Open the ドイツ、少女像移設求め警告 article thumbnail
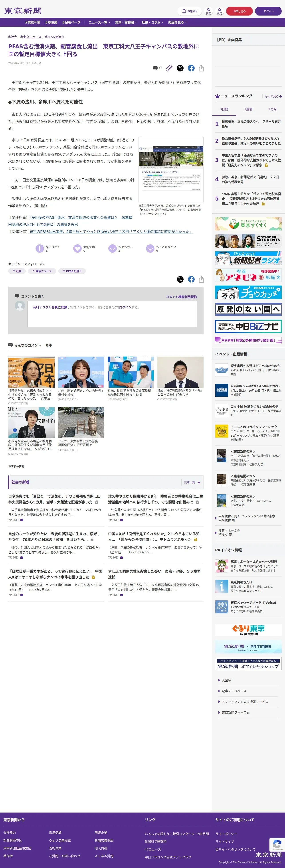 point(81,422)
